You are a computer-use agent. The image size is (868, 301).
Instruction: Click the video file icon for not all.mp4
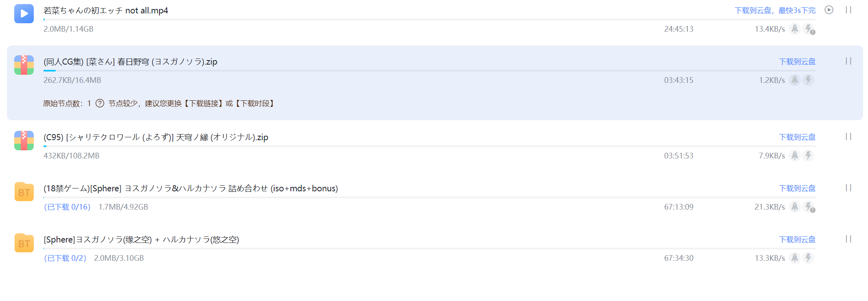tap(24, 14)
